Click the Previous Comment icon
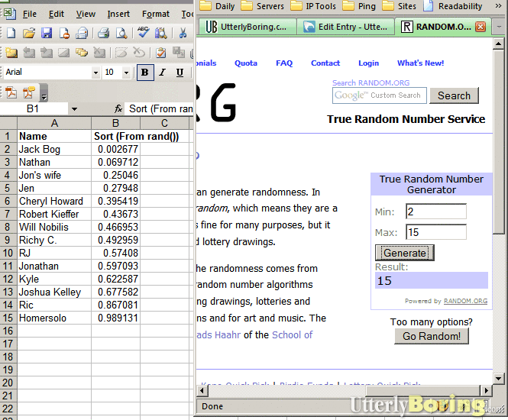 click(29, 52)
